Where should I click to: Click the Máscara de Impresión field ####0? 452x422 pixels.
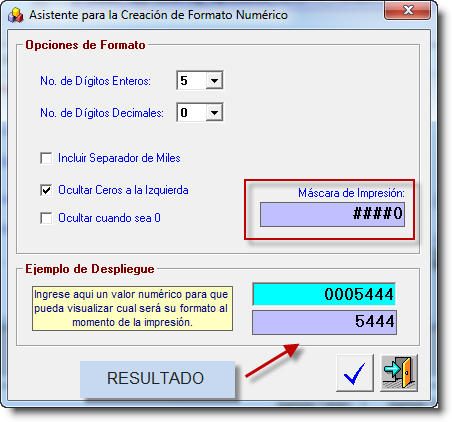point(332,214)
